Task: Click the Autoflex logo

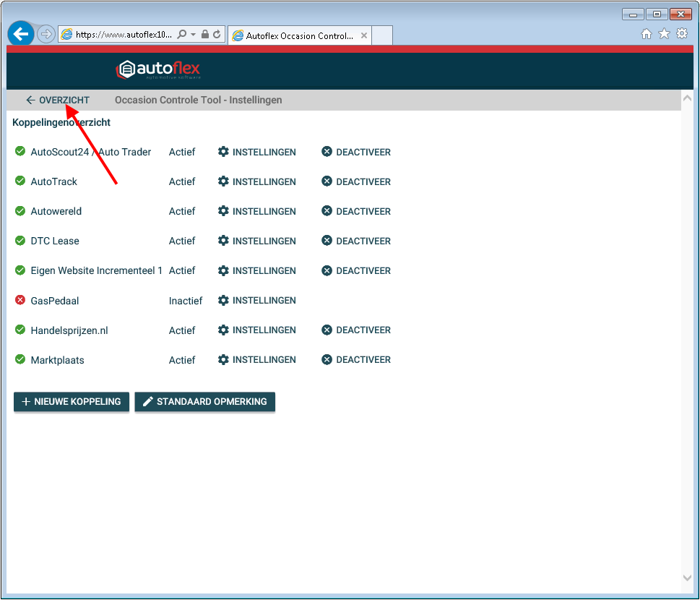Action: [x=158, y=69]
